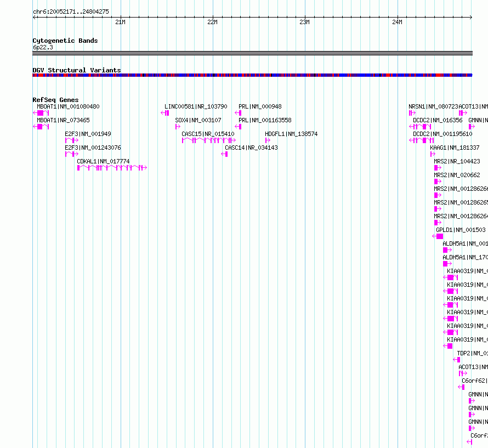Open the E2F3|NM_001949 gene label

coord(88,134)
